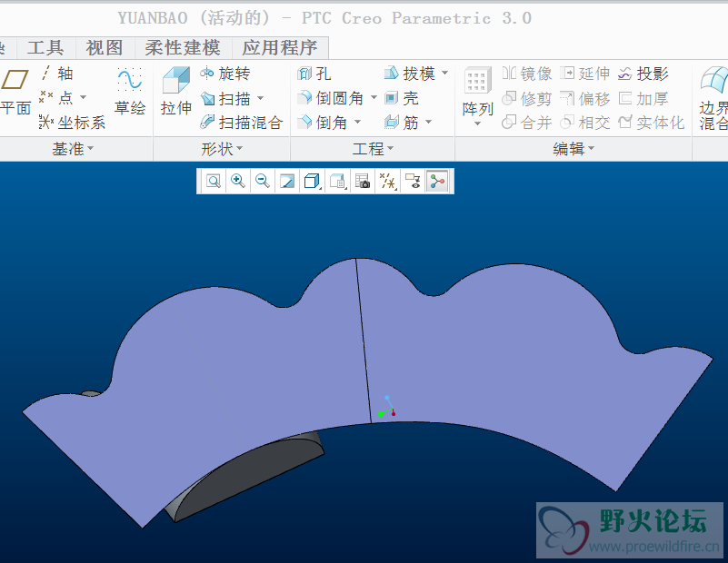Switch to Flexible Modeling (柔性建模) tab
Screen dimensions: 728x563
point(182,47)
